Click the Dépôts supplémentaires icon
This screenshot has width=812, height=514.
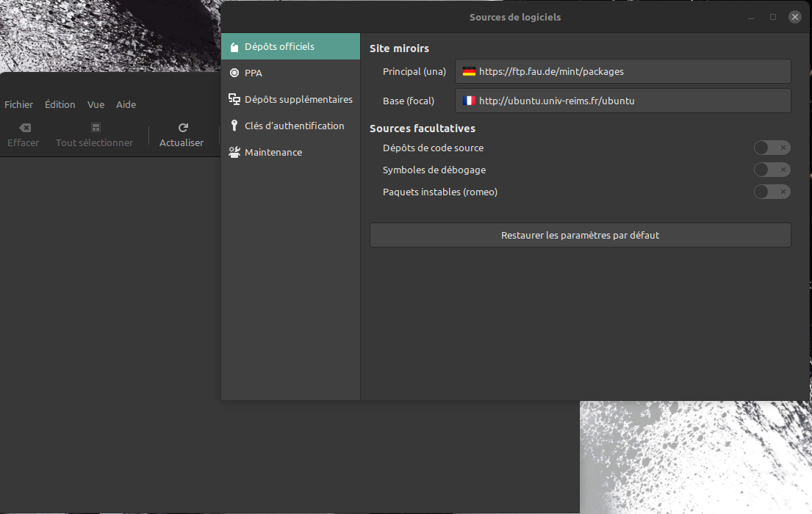click(234, 99)
